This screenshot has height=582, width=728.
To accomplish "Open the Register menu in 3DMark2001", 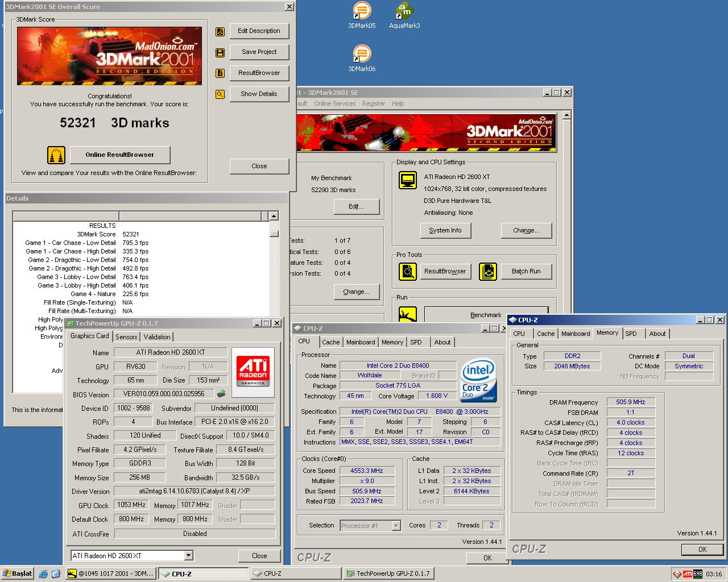I will tap(374, 103).
